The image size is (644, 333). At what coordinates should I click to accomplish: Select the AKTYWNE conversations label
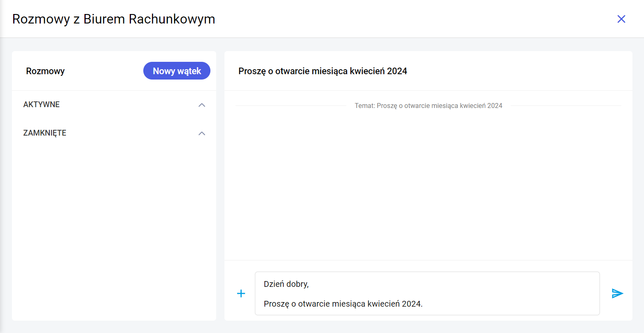pos(42,105)
